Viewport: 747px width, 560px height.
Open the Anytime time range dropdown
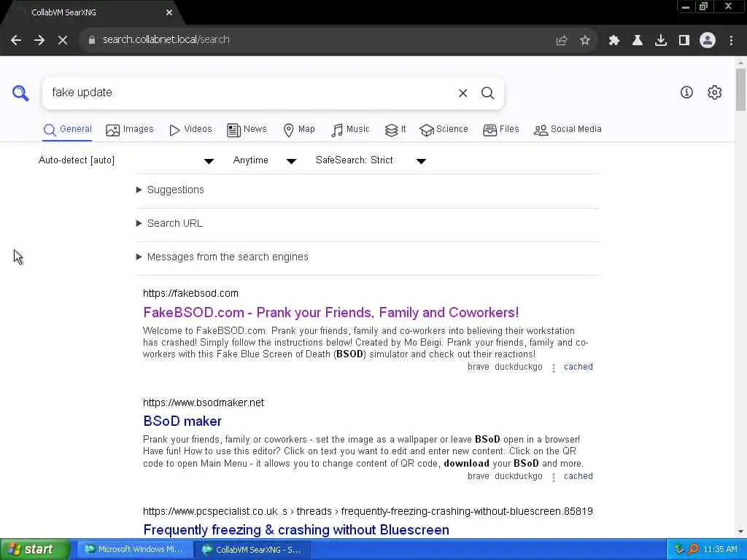pyautogui.click(x=264, y=160)
